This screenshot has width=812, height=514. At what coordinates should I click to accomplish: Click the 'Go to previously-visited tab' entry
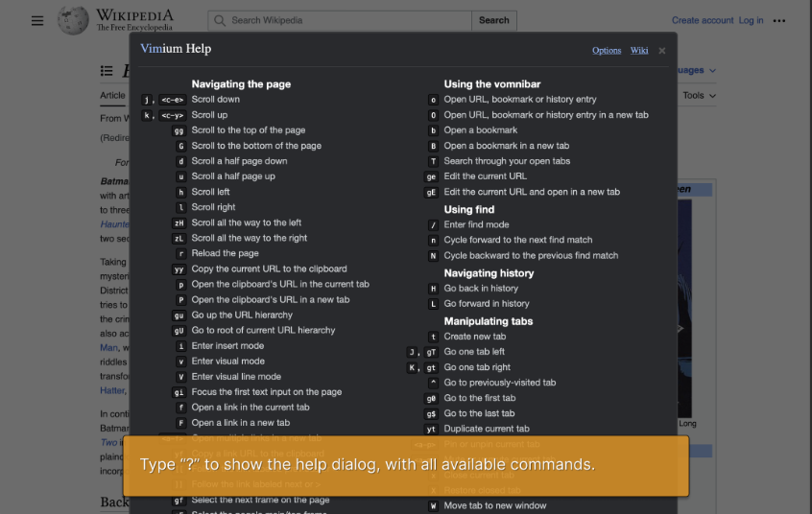tap(500, 383)
